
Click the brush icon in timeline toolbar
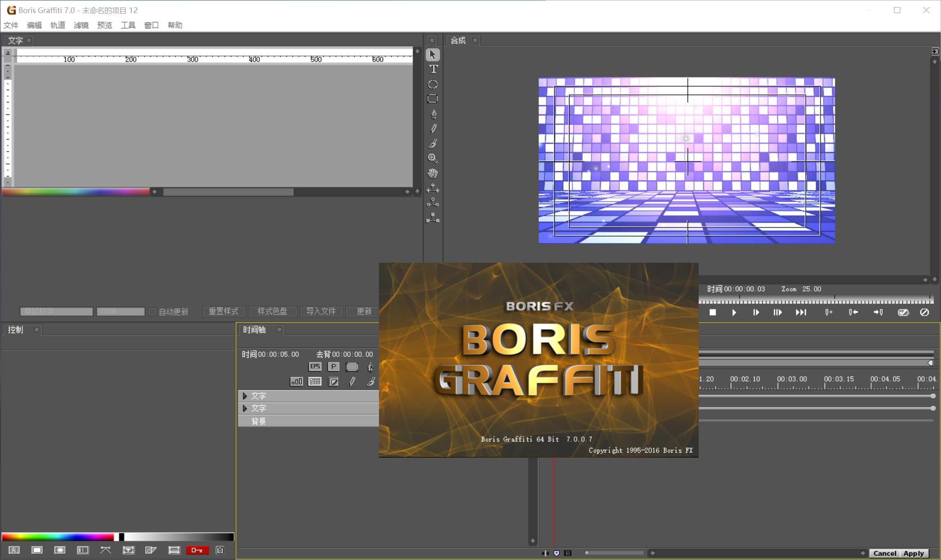(x=370, y=382)
